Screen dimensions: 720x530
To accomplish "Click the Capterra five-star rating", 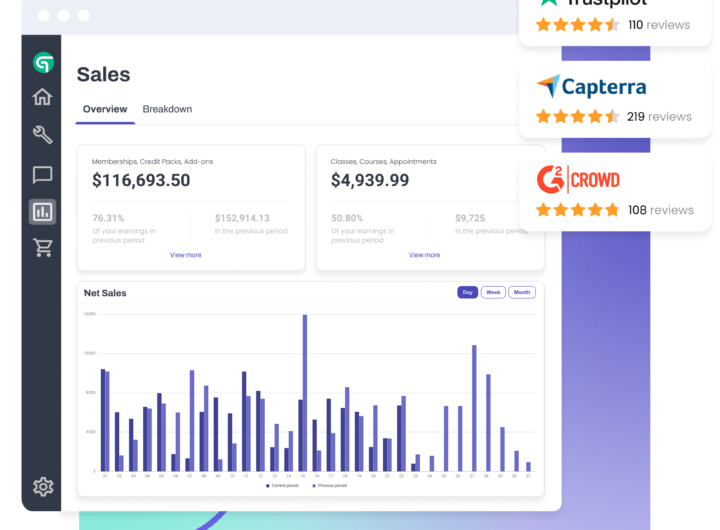I will 577,116.
